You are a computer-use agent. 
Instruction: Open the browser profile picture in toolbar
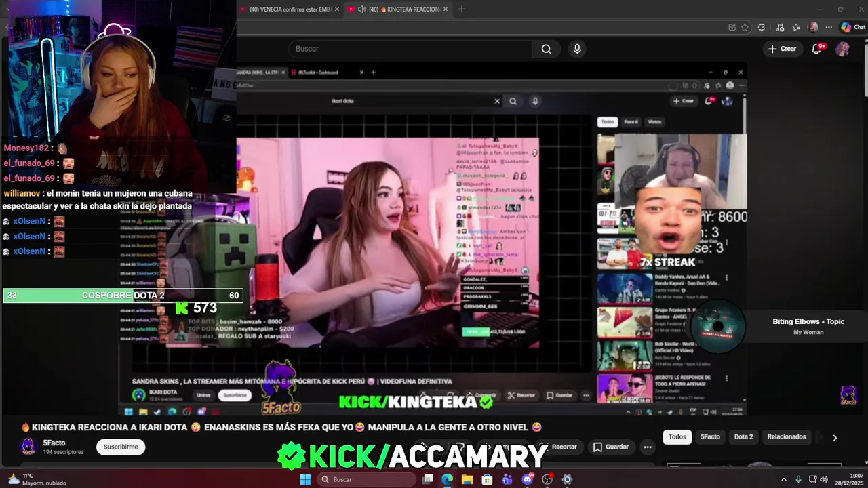813,27
